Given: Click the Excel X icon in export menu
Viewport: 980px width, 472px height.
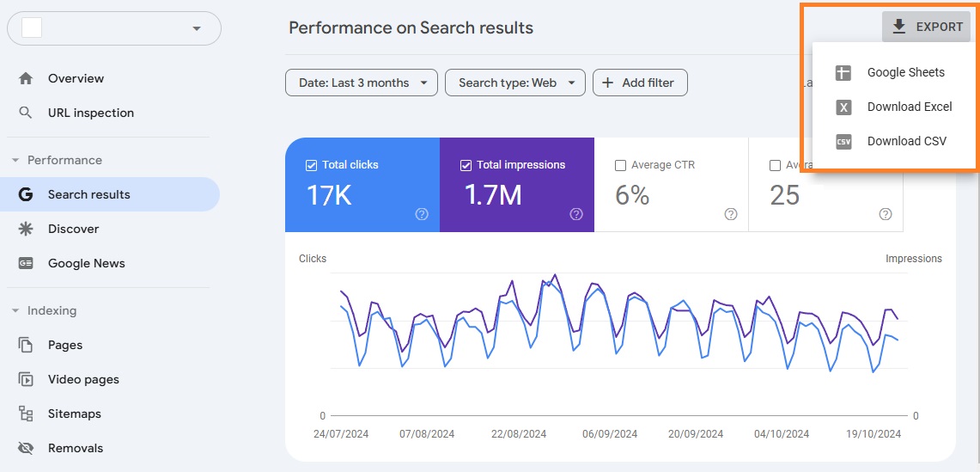Looking at the screenshot, I should click(843, 107).
